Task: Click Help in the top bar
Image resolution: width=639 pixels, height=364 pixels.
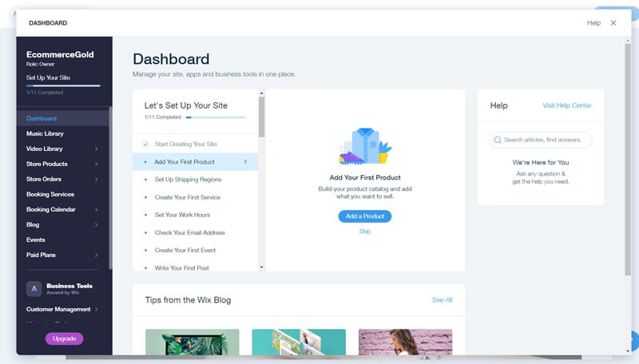Action: pos(593,23)
